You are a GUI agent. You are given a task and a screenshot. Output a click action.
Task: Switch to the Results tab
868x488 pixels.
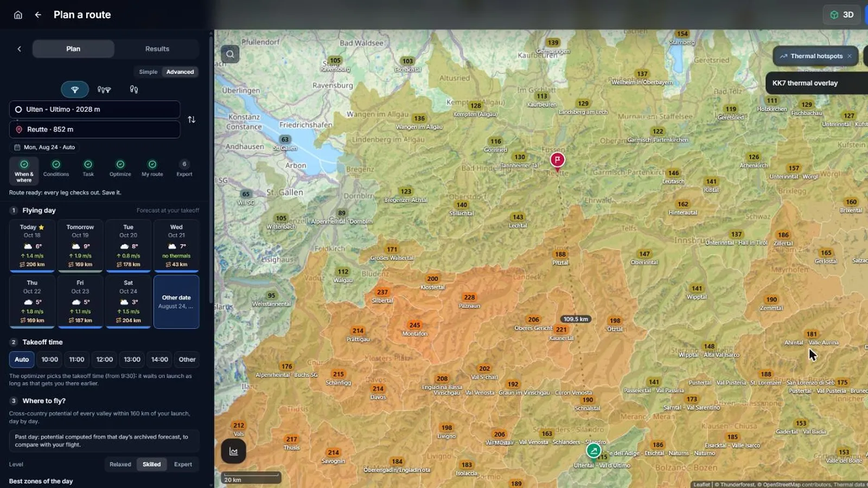click(157, 49)
